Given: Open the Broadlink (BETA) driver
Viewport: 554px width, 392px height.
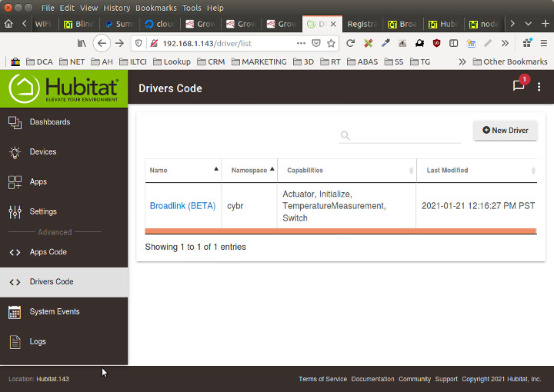Looking at the screenshot, I should click(182, 206).
